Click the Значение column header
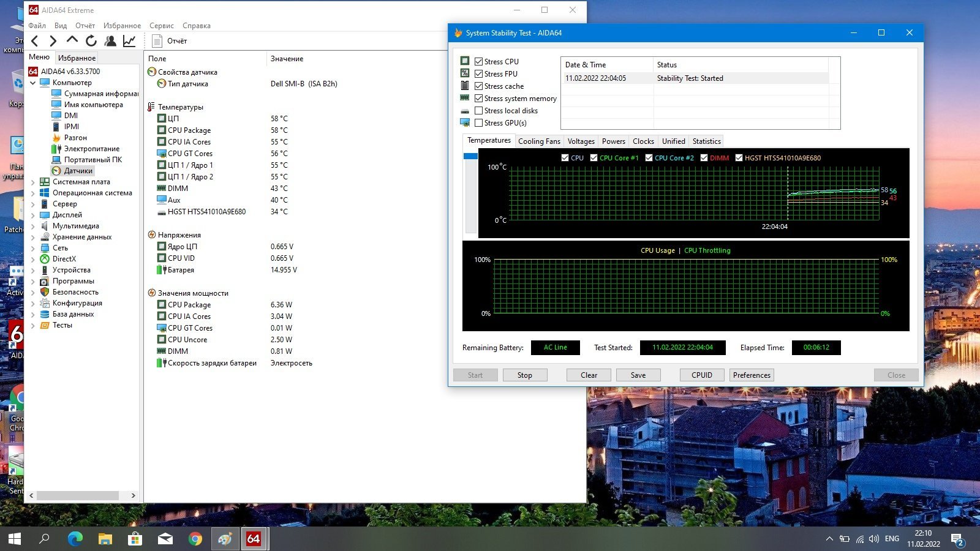Viewport: 980px width, 551px height. click(287, 59)
